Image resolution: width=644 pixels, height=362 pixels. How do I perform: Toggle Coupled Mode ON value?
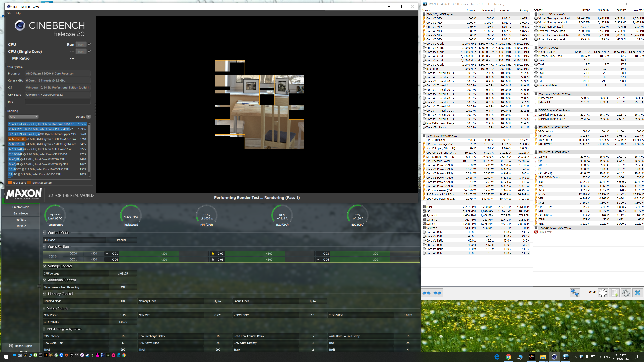(123, 301)
